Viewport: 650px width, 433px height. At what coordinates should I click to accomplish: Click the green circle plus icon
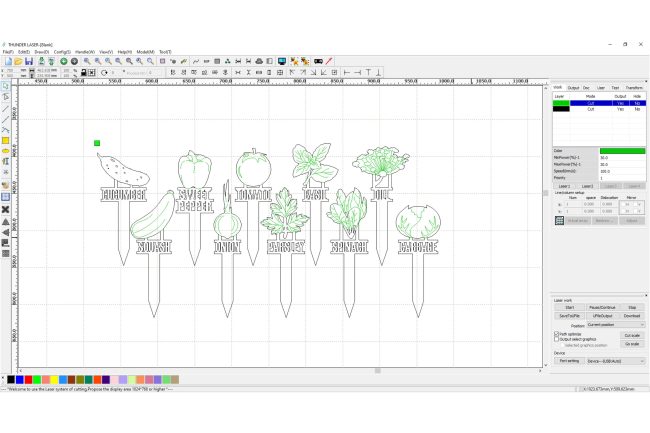click(64, 61)
